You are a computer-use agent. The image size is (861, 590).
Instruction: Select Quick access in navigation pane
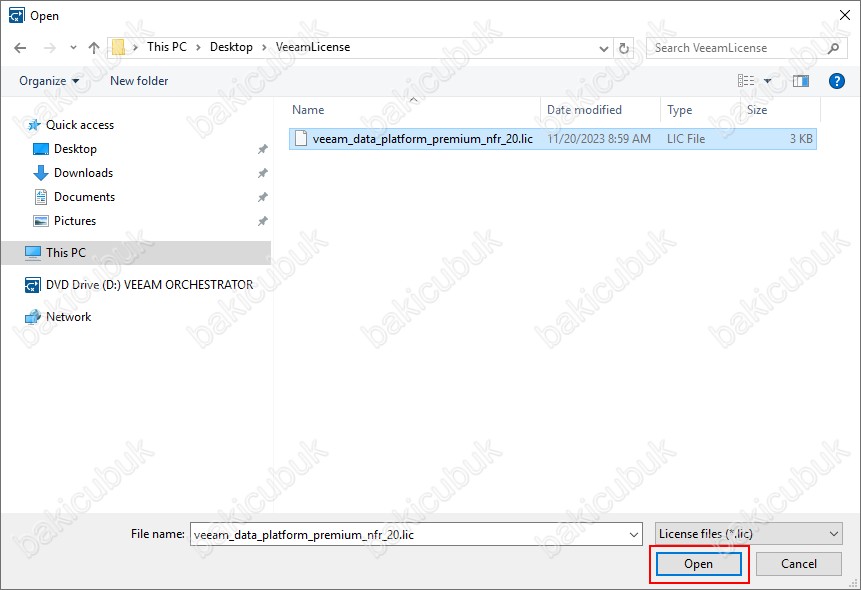tap(80, 125)
